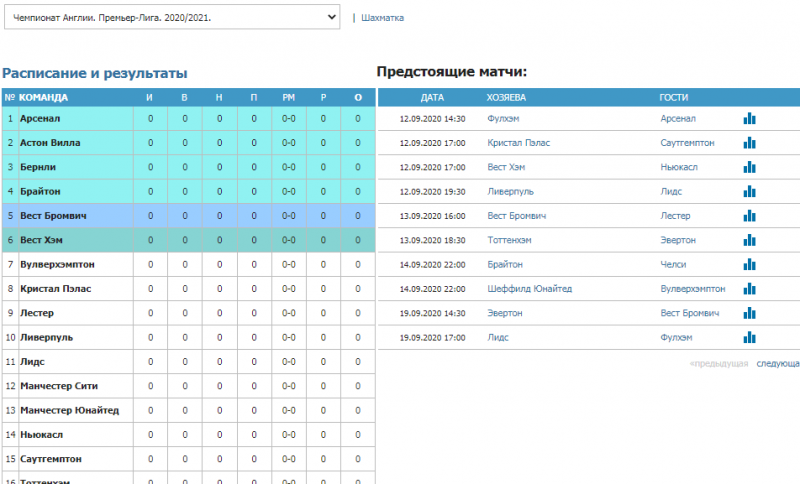Screen dimensions: 800x484
Task: Open the championship selection dropdown
Action: coord(172,17)
